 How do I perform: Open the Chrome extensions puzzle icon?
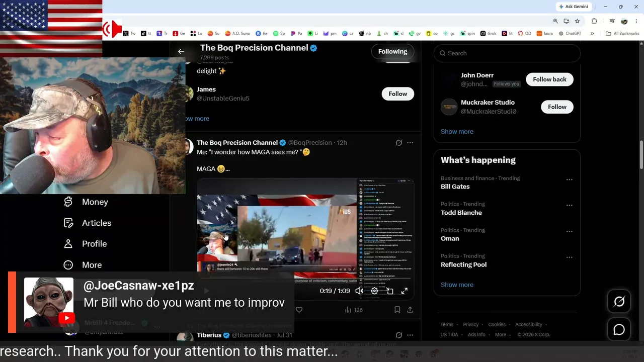(594, 21)
